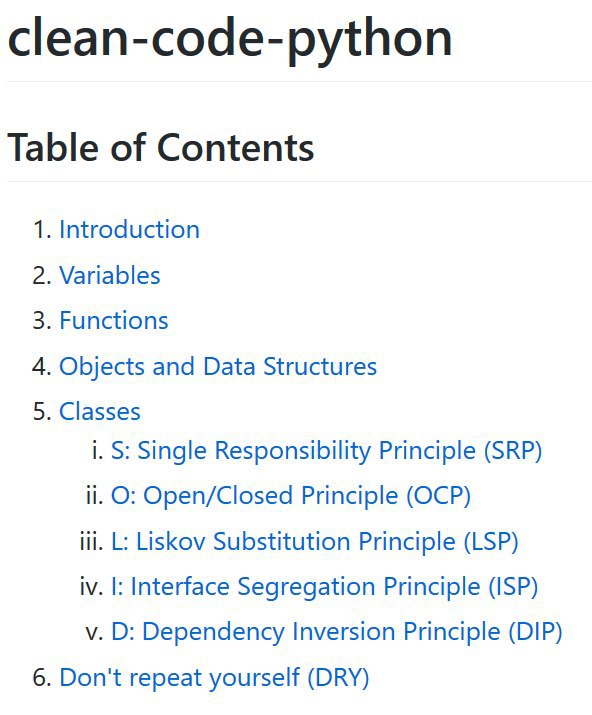This screenshot has width=592, height=715.
Task: Click list number 1 before Introduction
Action: tap(42, 229)
